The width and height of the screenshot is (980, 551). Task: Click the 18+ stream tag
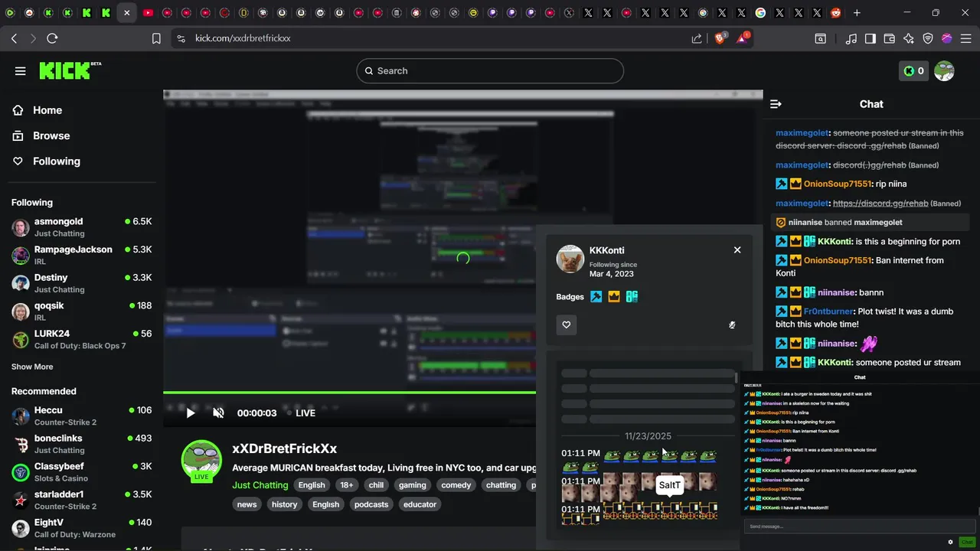click(x=347, y=485)
